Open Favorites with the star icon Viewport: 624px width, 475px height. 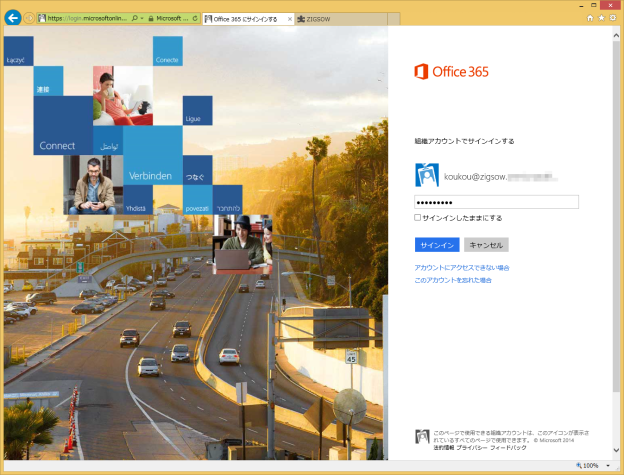click(601, 18)
